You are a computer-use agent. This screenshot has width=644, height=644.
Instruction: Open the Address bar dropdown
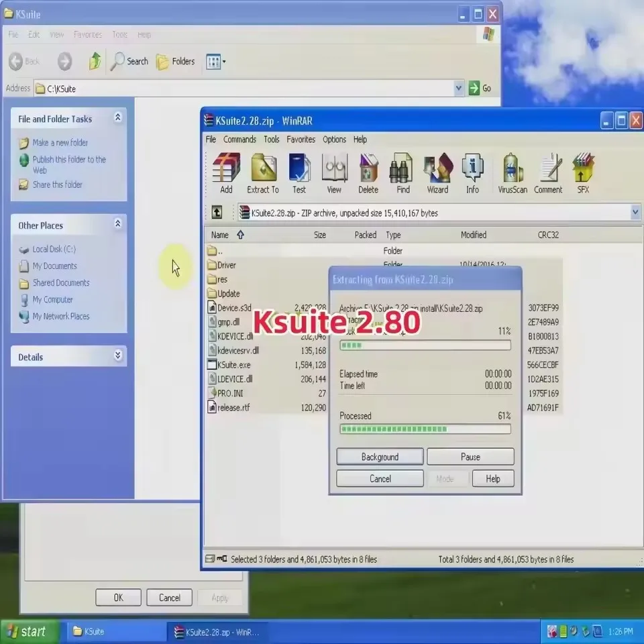tap(459, 88)
